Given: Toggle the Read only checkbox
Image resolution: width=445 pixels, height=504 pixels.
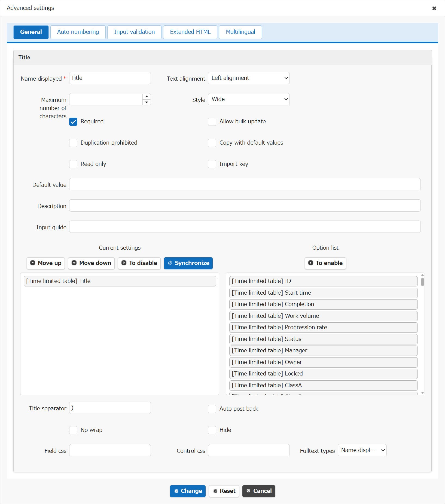Looking at the screenshot, I should click(x=73, y=164).
